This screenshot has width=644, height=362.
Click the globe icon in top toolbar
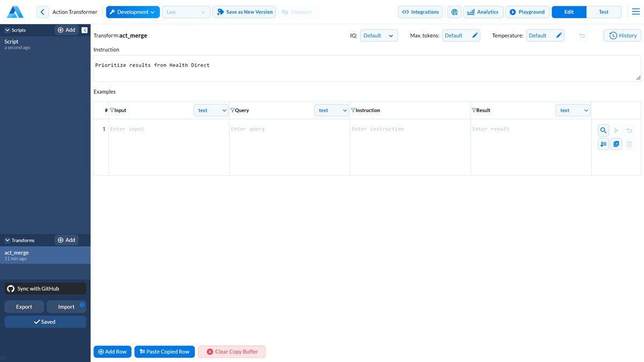tap(455, 12)
